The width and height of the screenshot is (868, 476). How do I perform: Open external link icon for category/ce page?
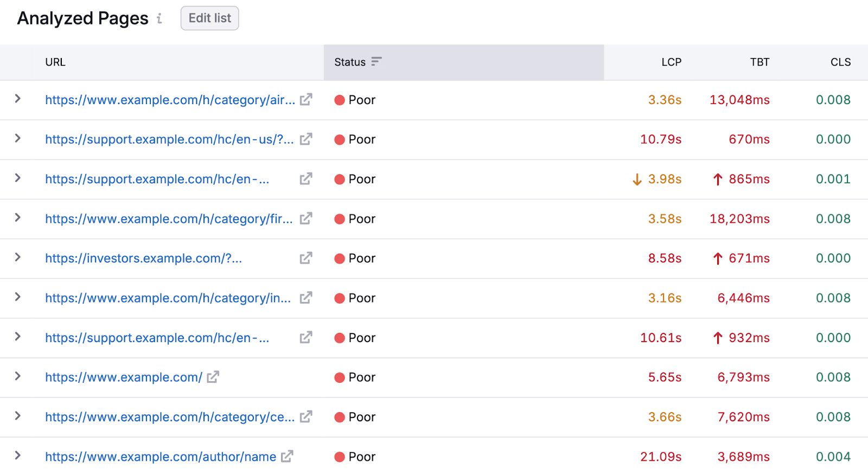306,417
